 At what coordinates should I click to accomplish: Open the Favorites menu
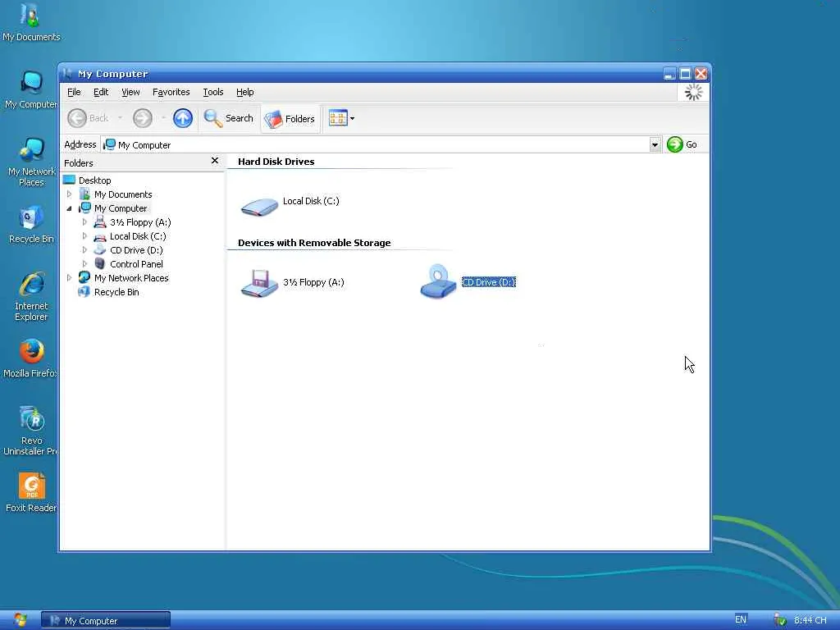click(x=171, y=92)
